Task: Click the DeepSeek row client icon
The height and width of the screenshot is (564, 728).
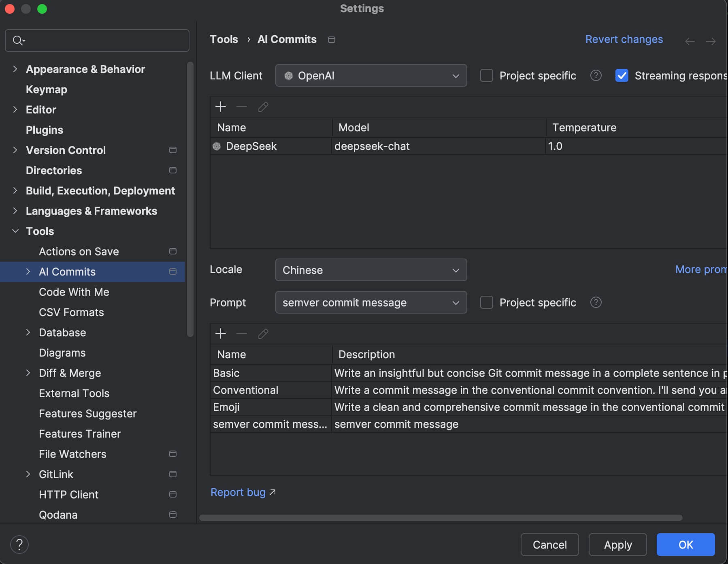Action: point(217,146)
